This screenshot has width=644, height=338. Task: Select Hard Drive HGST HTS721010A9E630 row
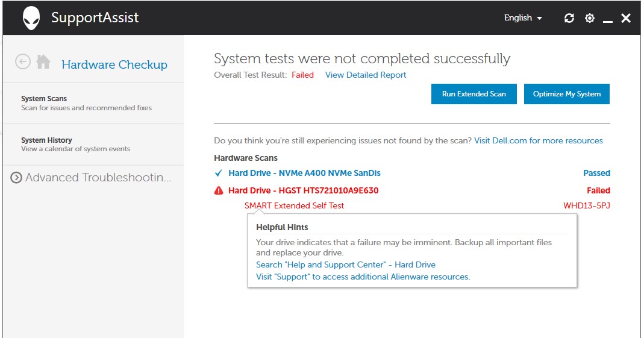(x=412, y=190)
